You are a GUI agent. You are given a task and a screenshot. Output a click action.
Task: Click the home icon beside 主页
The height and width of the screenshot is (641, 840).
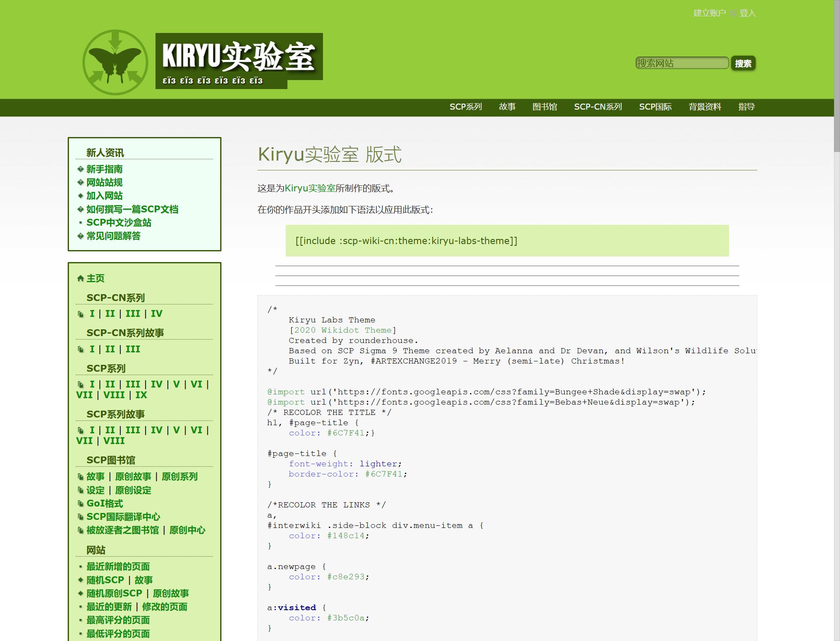click(80, 278)
